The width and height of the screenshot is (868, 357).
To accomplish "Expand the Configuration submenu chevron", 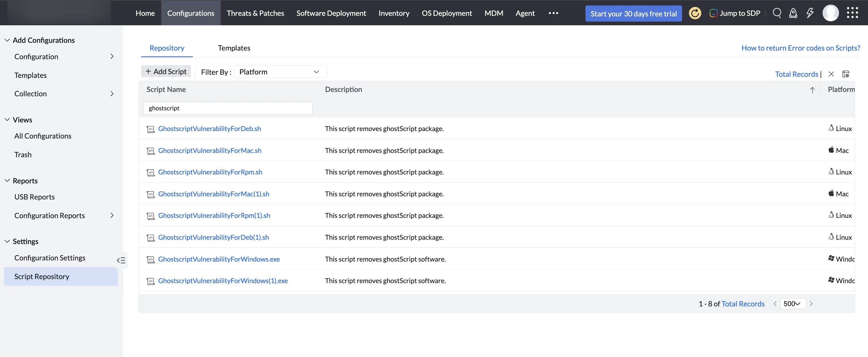I will click(112, 56).
